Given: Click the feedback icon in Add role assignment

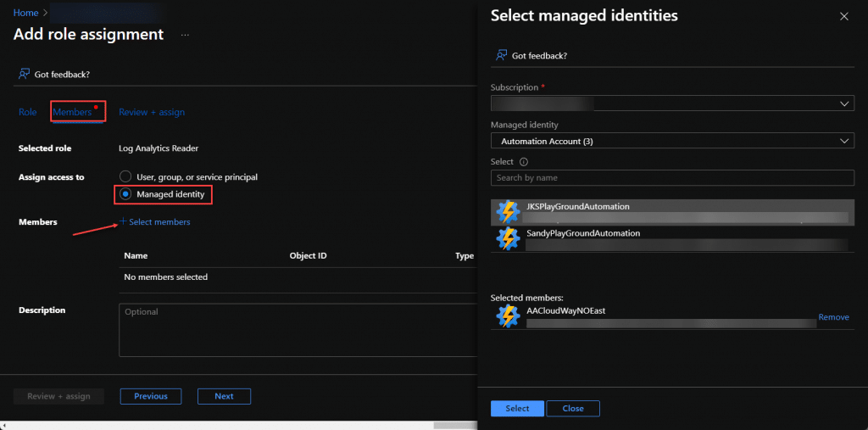Looking at the screenshot, I should click(x=24, y=74).
